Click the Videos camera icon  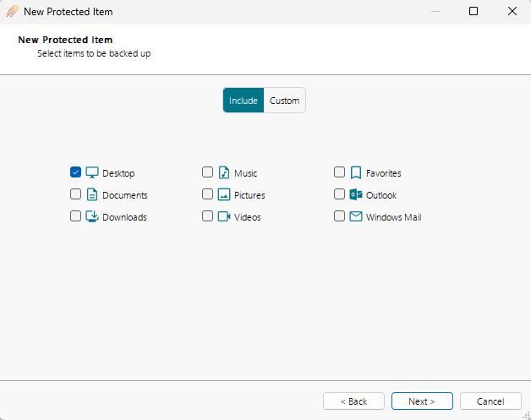coord(224,216)
